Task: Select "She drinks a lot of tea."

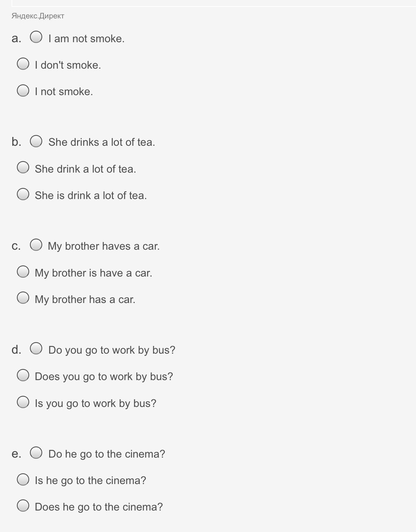Action: [x=36, y=141]
